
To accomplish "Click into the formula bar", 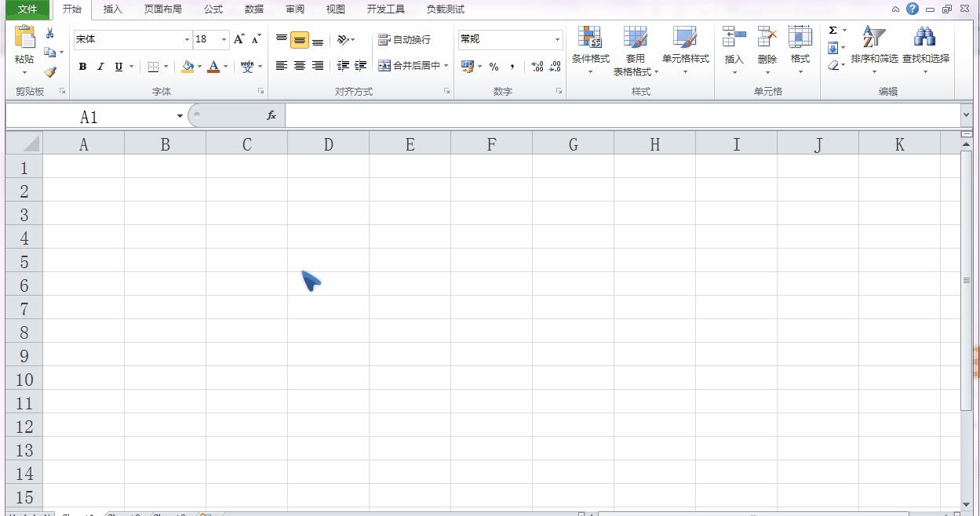I will pyautogui.click(x=623, y=115).
